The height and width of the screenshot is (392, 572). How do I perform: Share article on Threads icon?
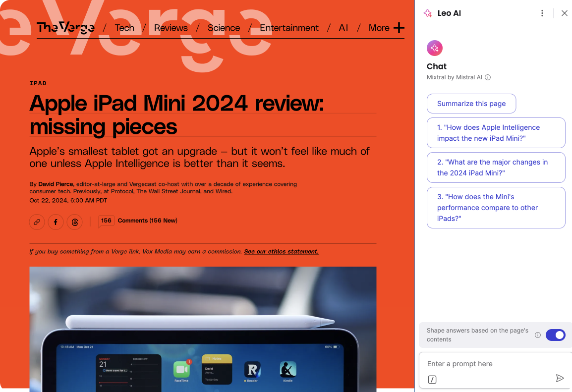click(x=75, y=222)
